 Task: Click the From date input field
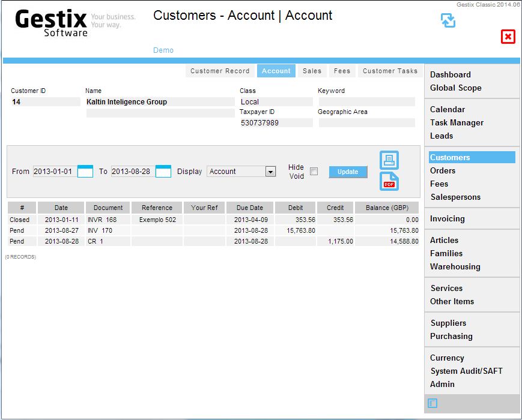[x=54, y=172]
